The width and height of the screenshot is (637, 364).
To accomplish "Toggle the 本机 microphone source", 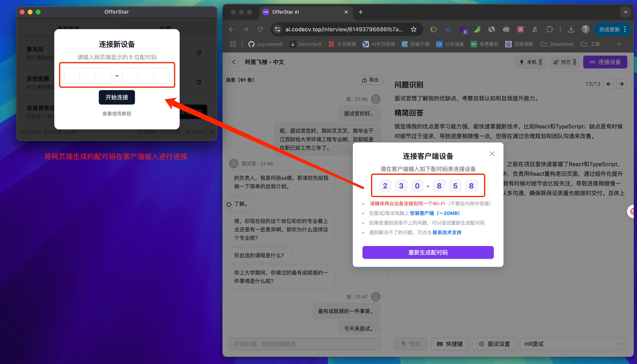I will [530, 62].
